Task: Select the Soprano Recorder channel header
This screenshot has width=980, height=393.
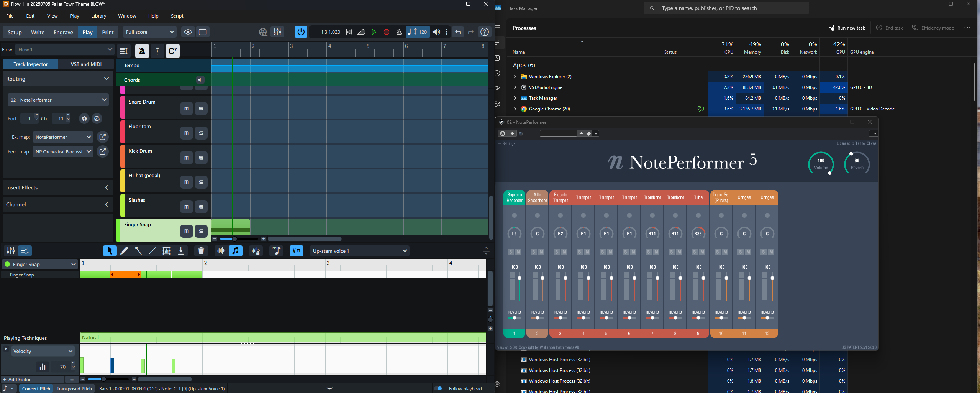Action: [514, 197]
